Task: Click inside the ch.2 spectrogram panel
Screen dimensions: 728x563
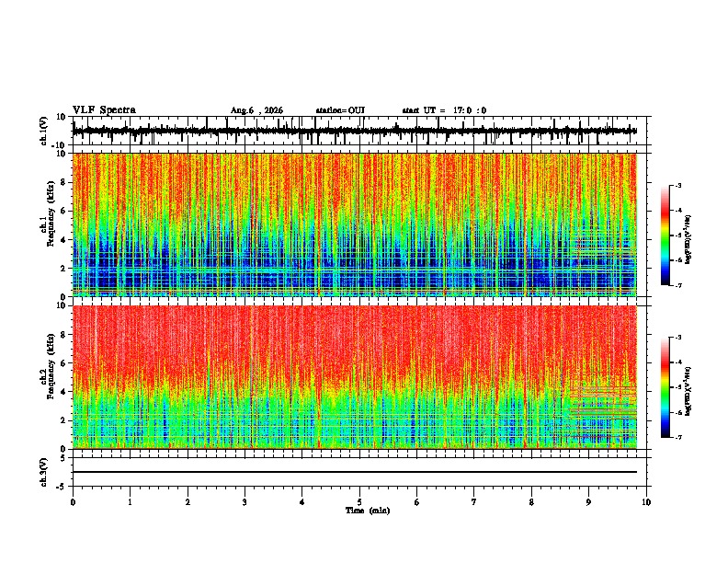Action: (355, 377)
